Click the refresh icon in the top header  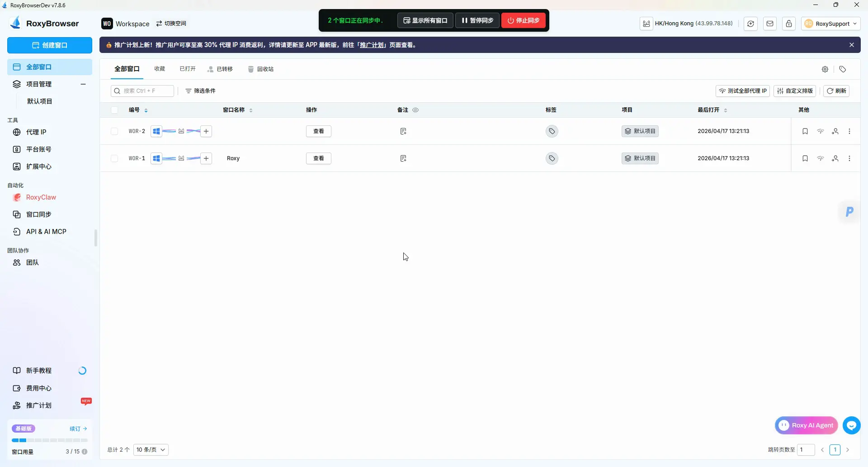coord(751,24)
